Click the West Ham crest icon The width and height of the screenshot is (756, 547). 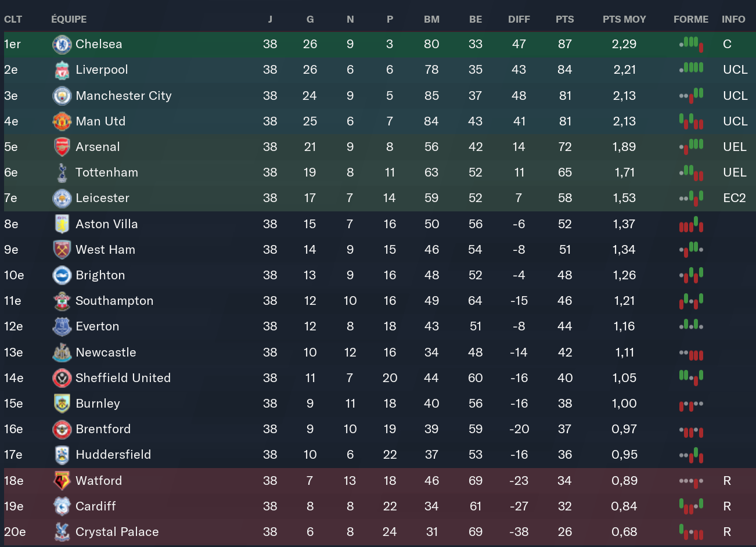62,250
